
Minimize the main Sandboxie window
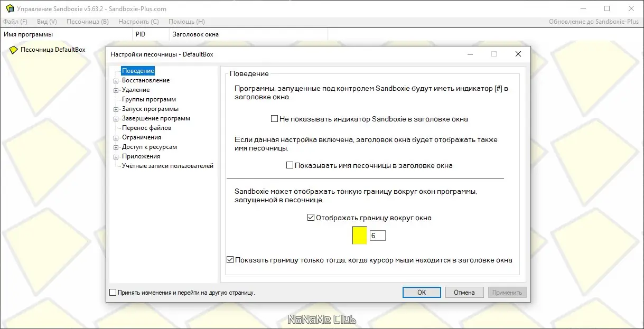pos(583,8)
